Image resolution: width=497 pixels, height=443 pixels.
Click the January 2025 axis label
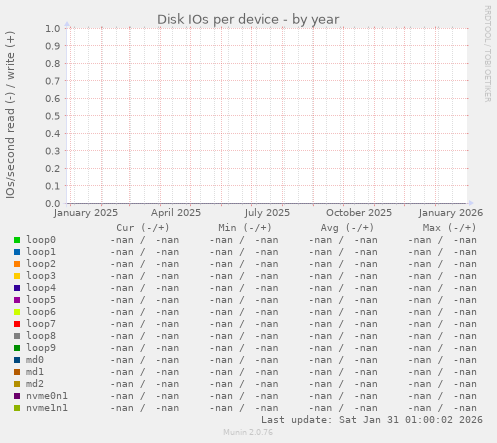pyautogui.click(x=86, y=213)
